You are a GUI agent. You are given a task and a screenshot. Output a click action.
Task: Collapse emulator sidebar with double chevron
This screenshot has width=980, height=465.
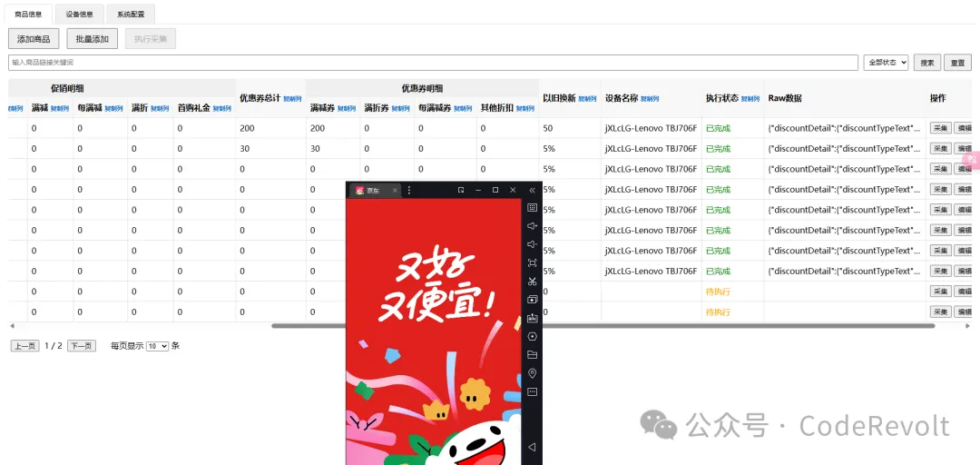533,190
